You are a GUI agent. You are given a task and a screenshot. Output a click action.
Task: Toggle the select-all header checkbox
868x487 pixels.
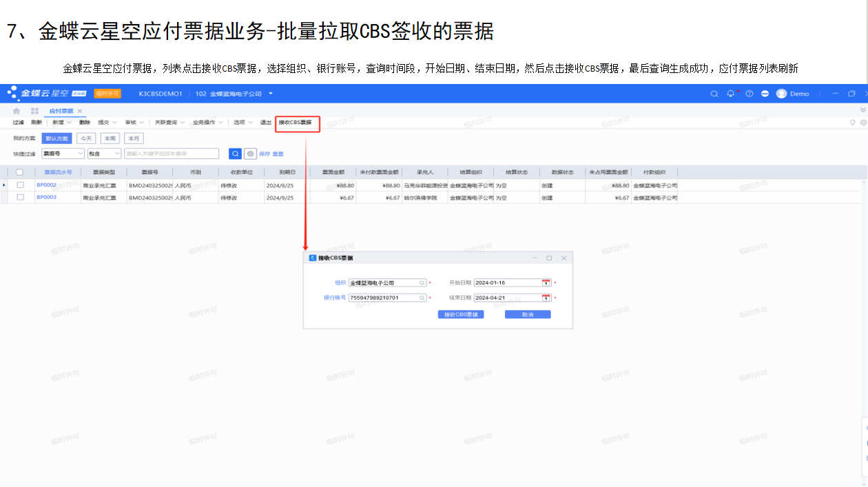[19, 172]
